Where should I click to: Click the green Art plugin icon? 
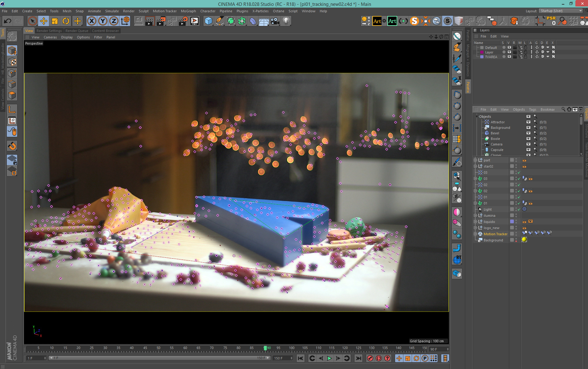coord(392,21)
